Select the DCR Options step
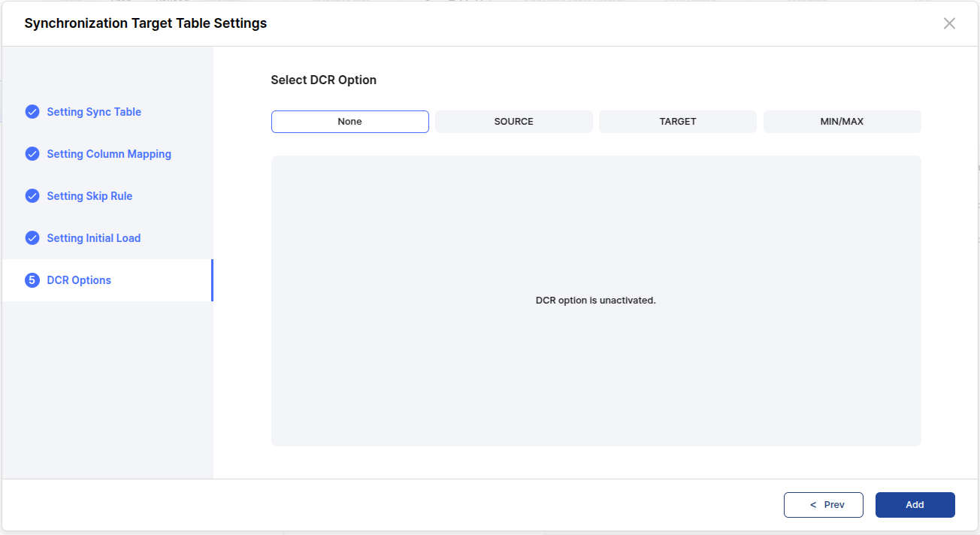The image size is (980, 535). tap(79, 280)
